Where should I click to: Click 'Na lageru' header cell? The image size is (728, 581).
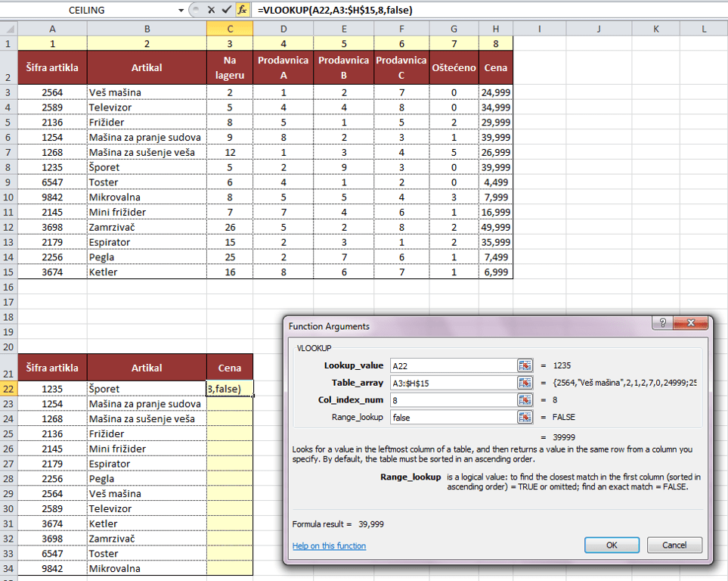click(x=230, y=68)
